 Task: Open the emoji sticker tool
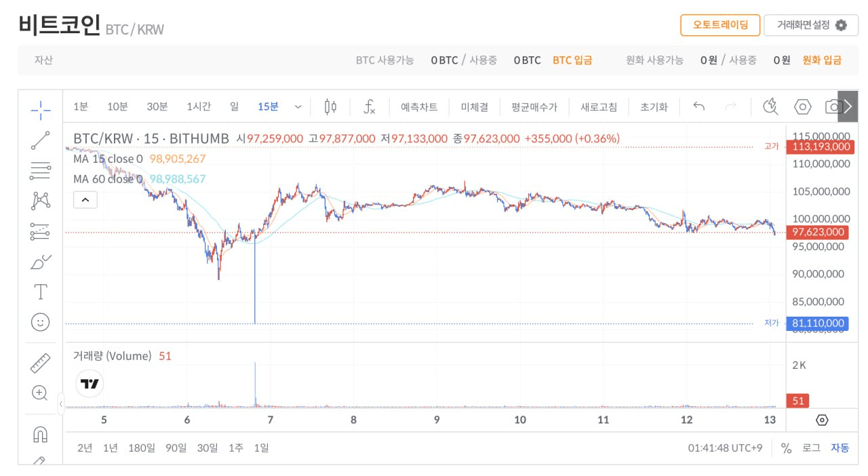(x=41, y=322)
